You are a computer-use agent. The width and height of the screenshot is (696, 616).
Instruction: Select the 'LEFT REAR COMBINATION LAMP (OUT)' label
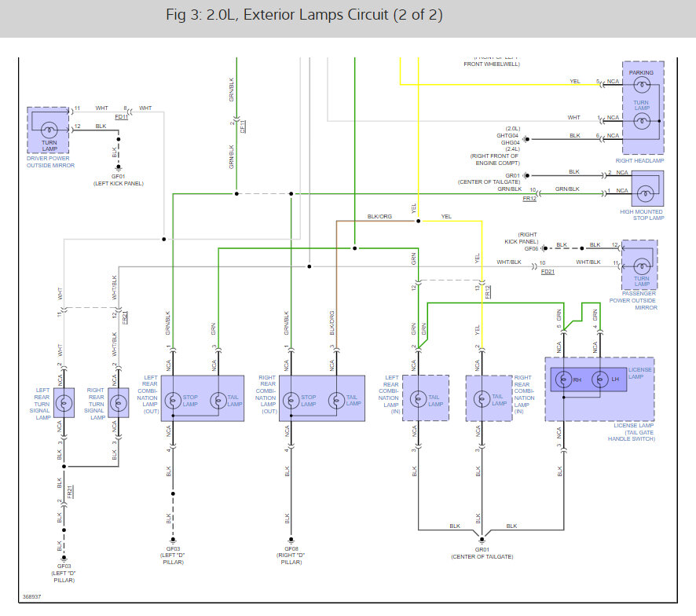pyautogui.click(x=148, y=394)
